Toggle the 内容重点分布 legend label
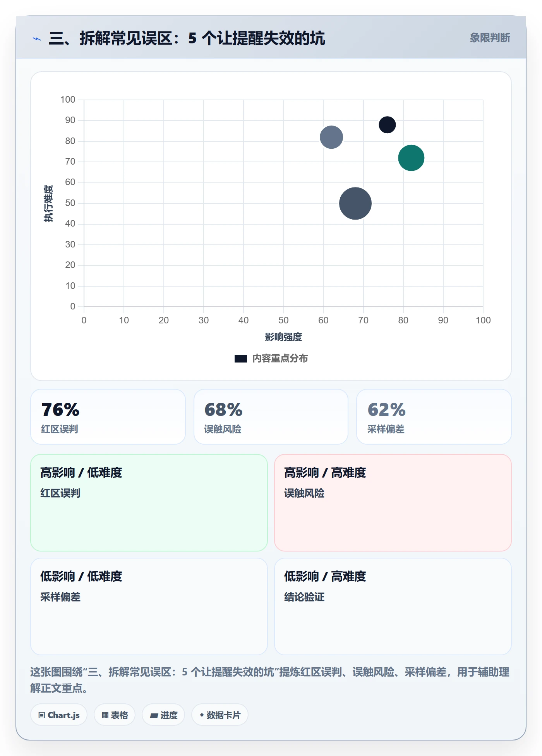Image resolution: width=542 pixels, height=756 pixels. [x=280, y=358]
